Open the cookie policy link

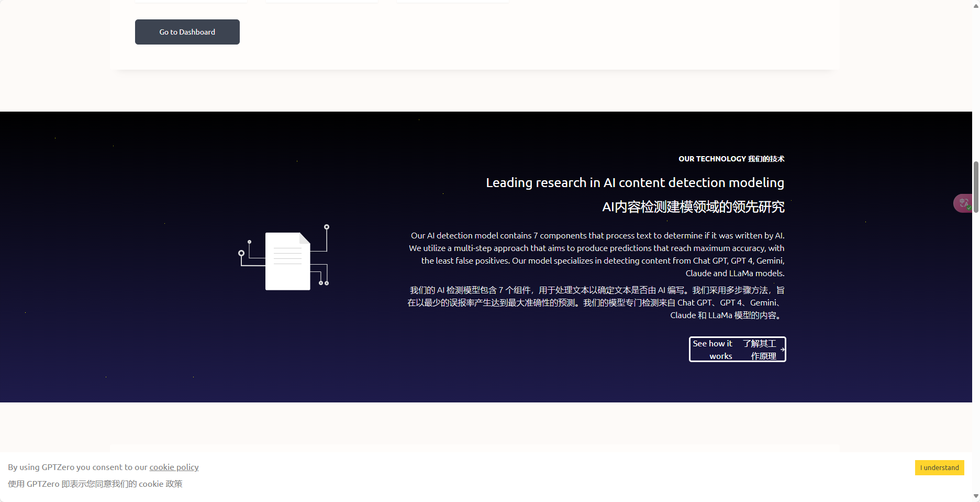coord(174,467)
